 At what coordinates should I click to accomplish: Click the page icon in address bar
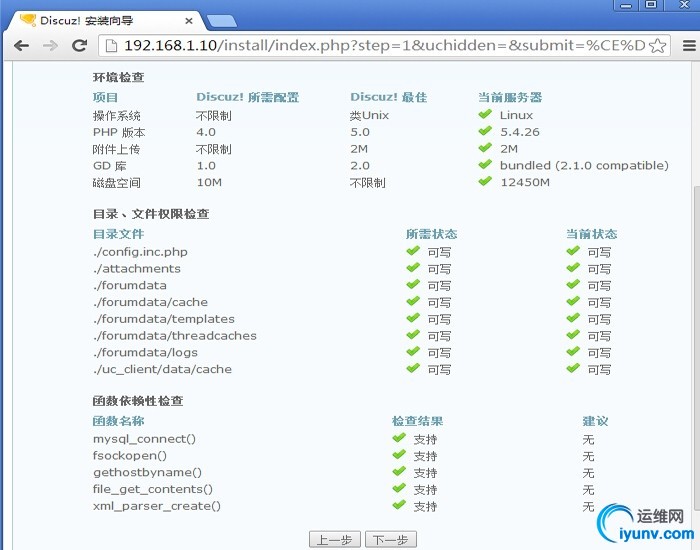click(112, 46)
